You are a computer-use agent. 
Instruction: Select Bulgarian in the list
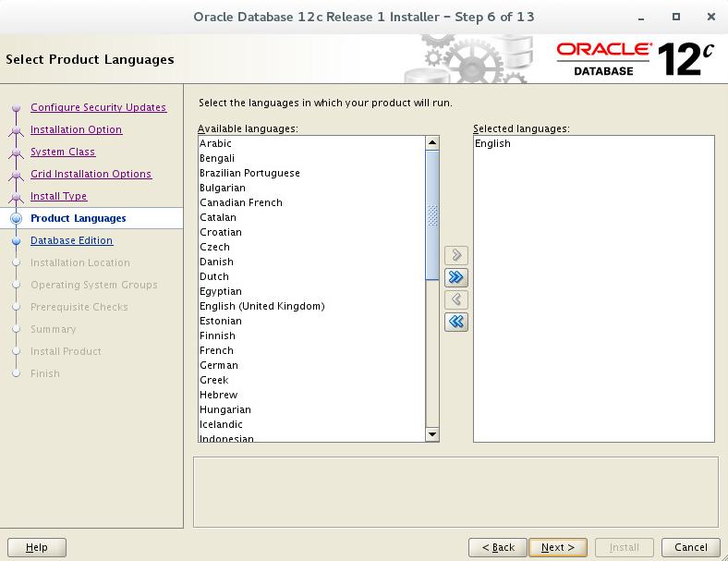pos(311,189)
